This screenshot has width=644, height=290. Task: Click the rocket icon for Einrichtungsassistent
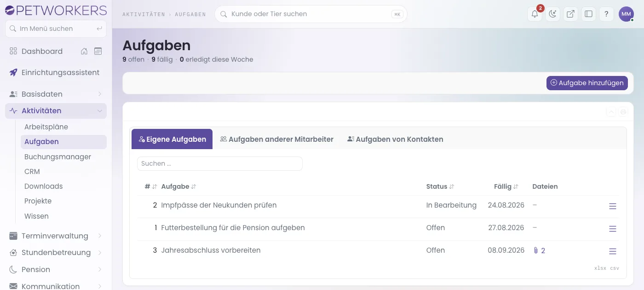[x=13, y=72]
